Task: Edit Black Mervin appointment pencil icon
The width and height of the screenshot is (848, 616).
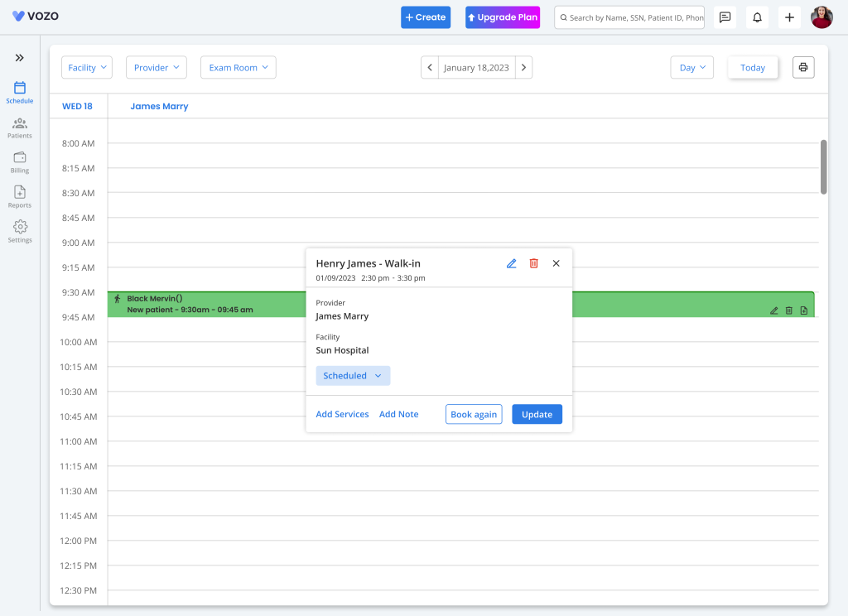Action: 774,310
